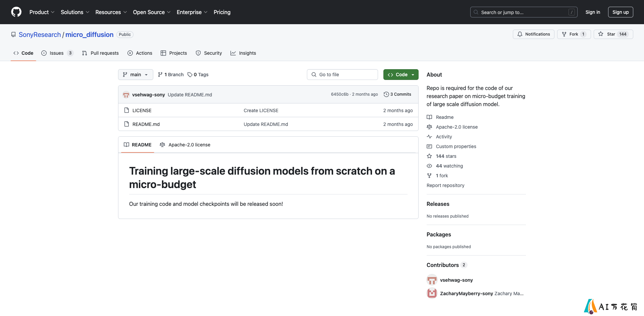644x316 pixels.
Task: Click the eye icon beside 44 watching
Action: pyautogui.click(x=429, y=166)
